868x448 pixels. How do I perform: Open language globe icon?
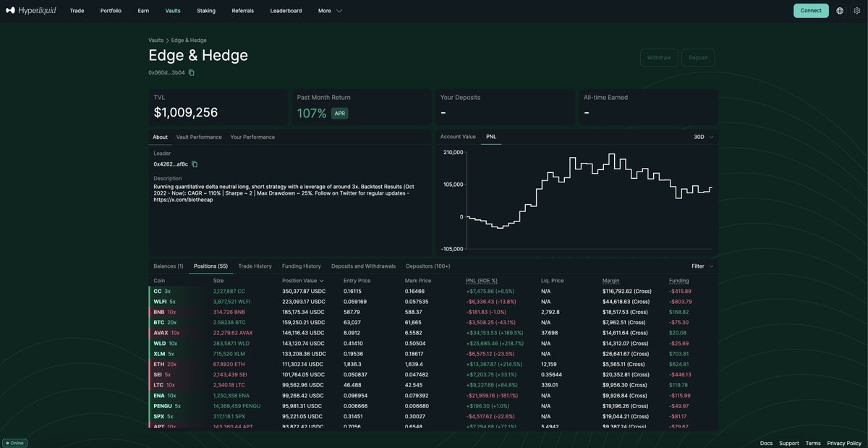coord(840,11)
